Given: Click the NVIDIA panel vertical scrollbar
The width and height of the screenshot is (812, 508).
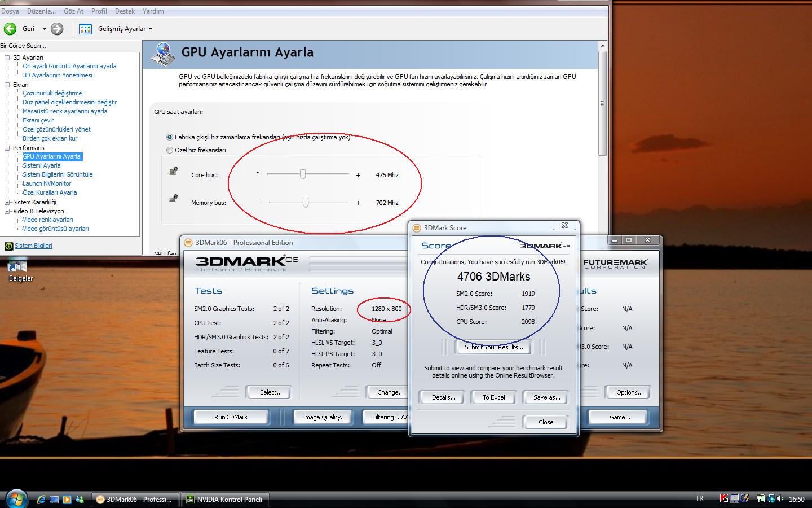Looking at the screenshot, I should pyautogui.click(x=602, y=103).
